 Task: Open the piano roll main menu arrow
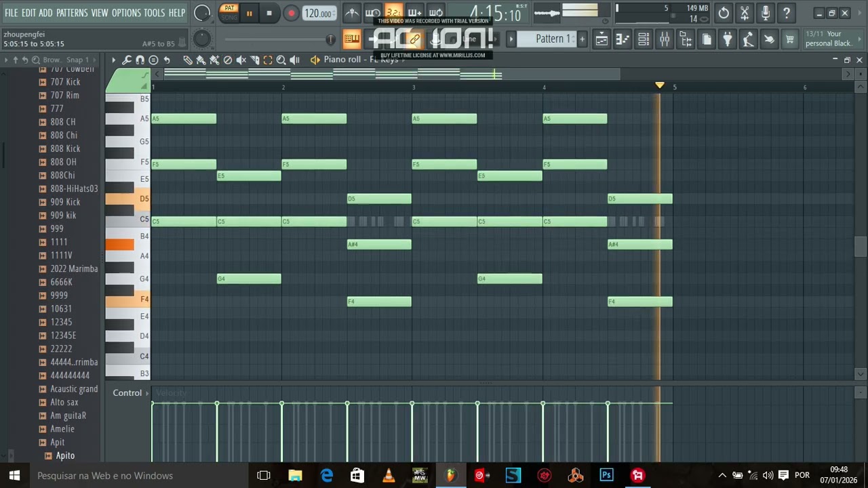113,60
